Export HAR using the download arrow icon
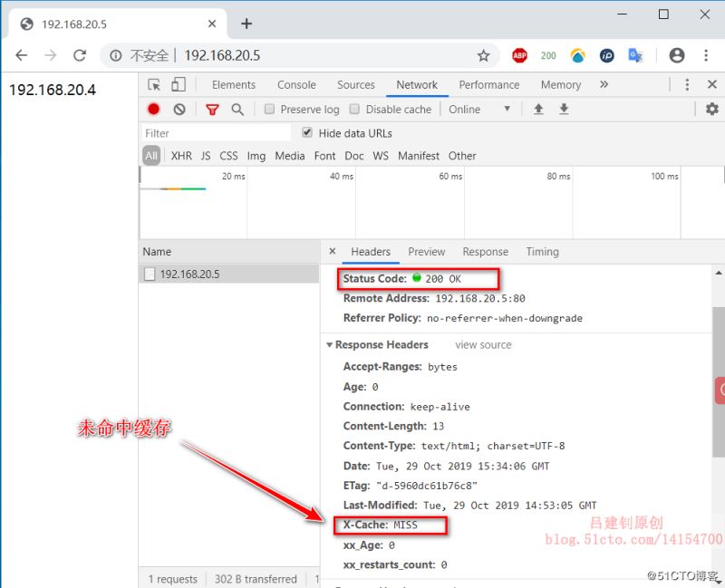 (x=564, y=109)
